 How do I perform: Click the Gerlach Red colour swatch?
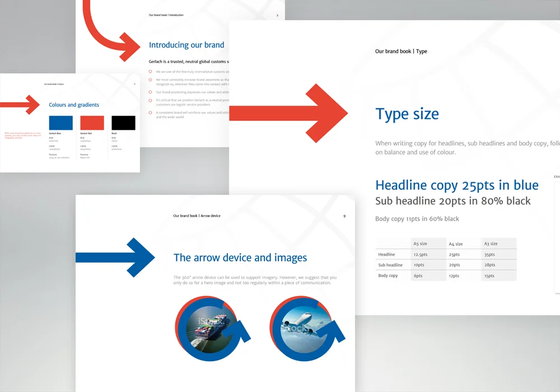92,123
